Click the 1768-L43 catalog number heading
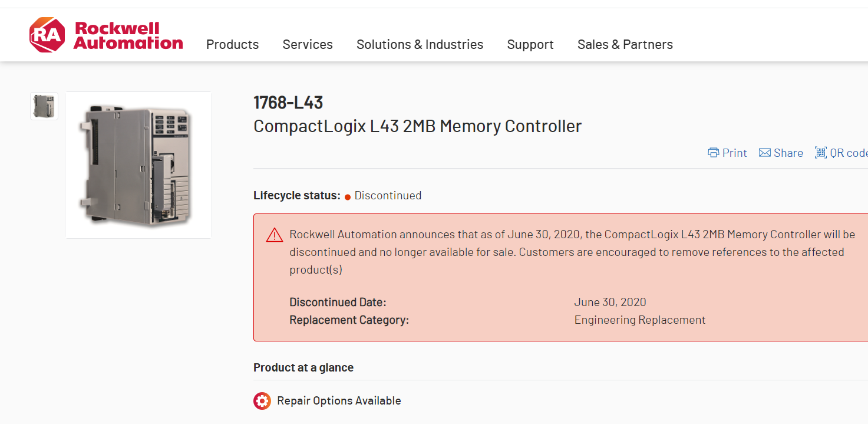This screenshot has height=424, width=868. click(x=288, y=103)
